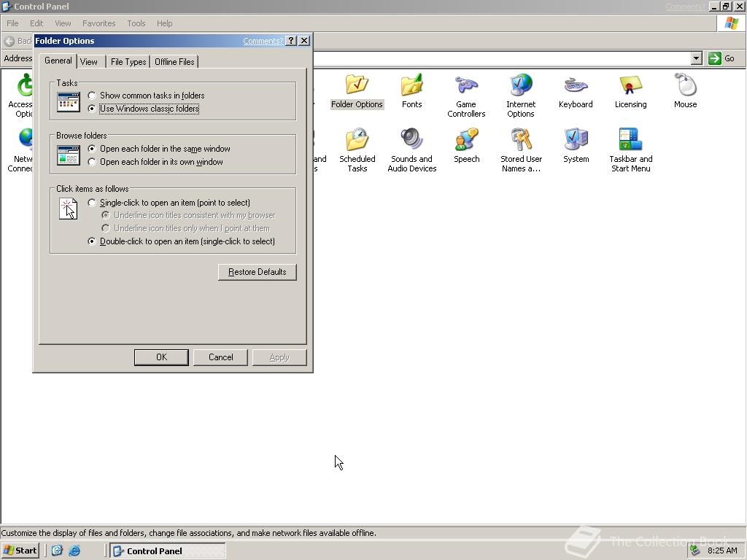Click the Back arrow in the toolbar
Screen dimensions: 747x560
click(9, 41)
